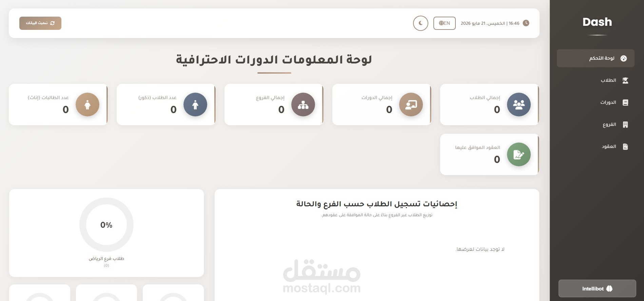Click the Intellibot brain icon
The height and width of the screenshot is (301, 644).
click(x=609, y=289)
